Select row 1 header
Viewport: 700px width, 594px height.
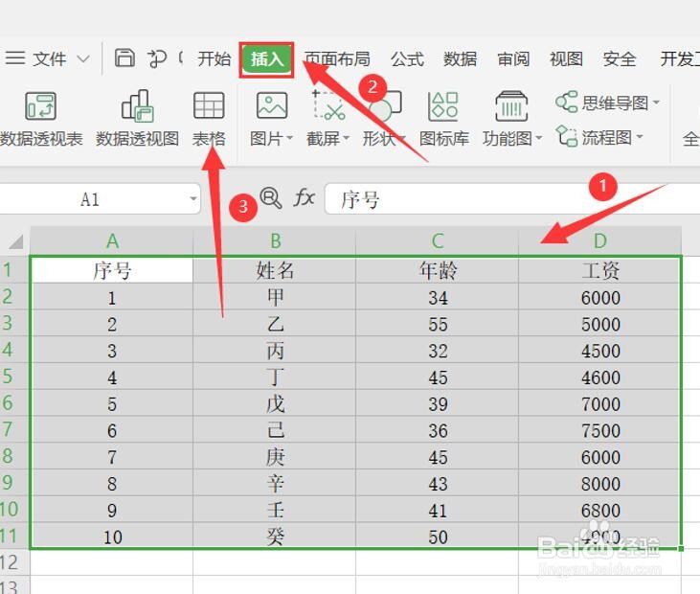pos(14,270)
